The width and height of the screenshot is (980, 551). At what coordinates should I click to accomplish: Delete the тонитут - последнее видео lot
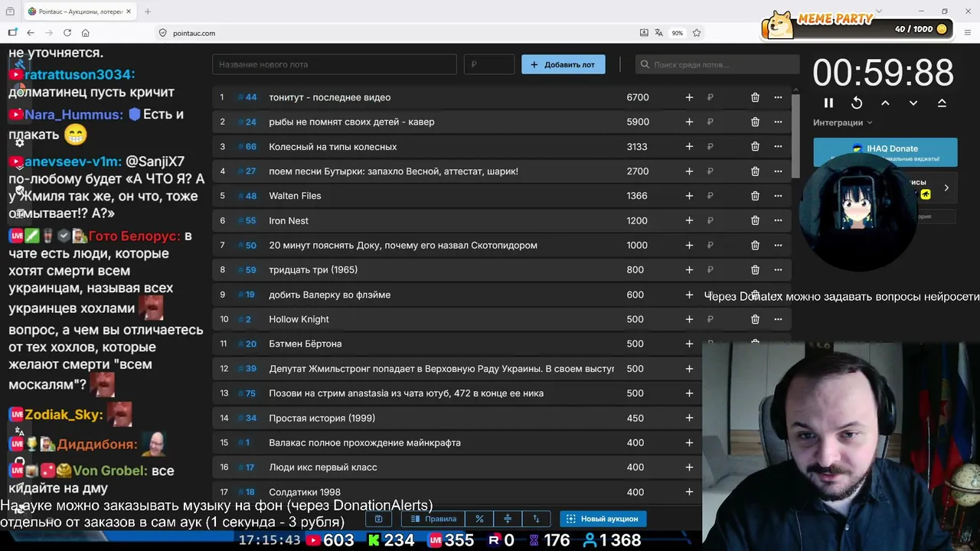click(755, 97)
